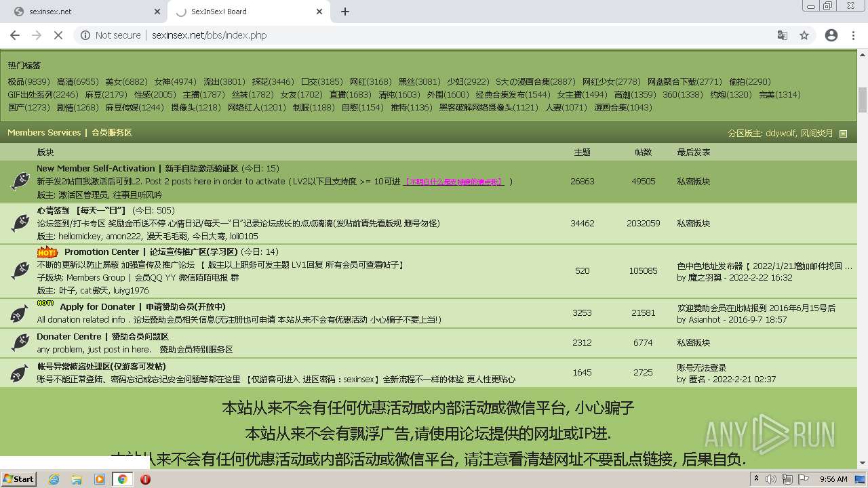Click the address bar URL
Image resolution: width=868 pixels, height=488 pixels.
pos(209,35)
